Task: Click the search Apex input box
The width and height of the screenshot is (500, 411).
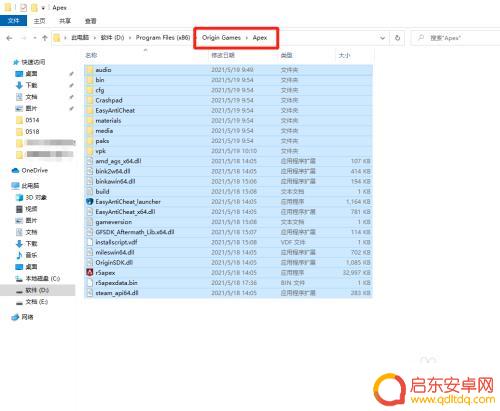Action: (x=455, y=38)
